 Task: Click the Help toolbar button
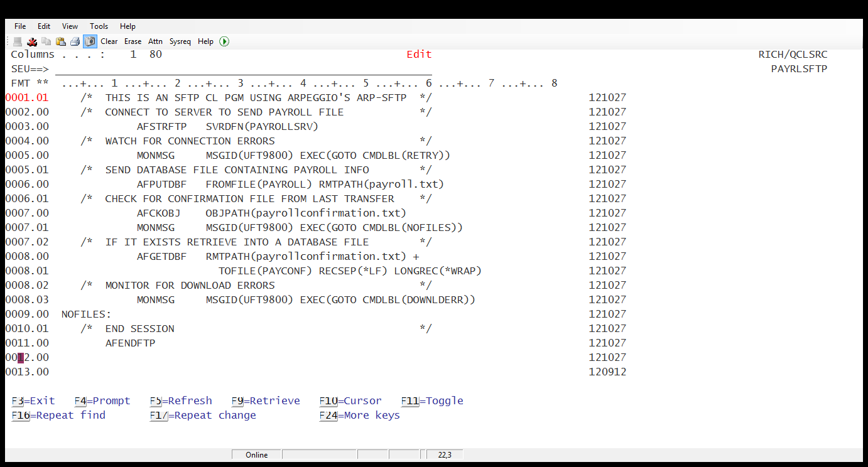(205, 41)
